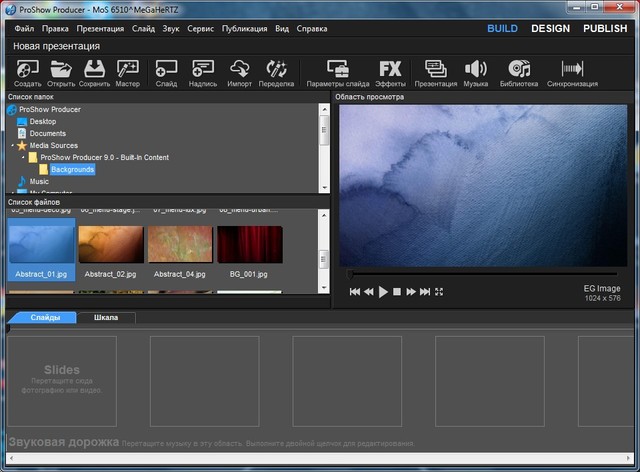Save the project with the Сохранить icon
The width and height of the screenshot is (640, 472).
94,70
